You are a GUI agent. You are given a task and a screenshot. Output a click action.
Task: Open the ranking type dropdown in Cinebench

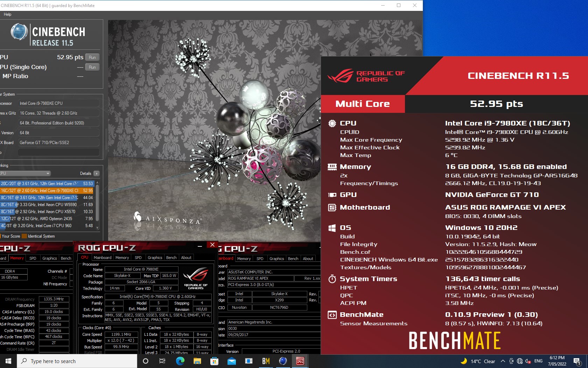point(25,173)
